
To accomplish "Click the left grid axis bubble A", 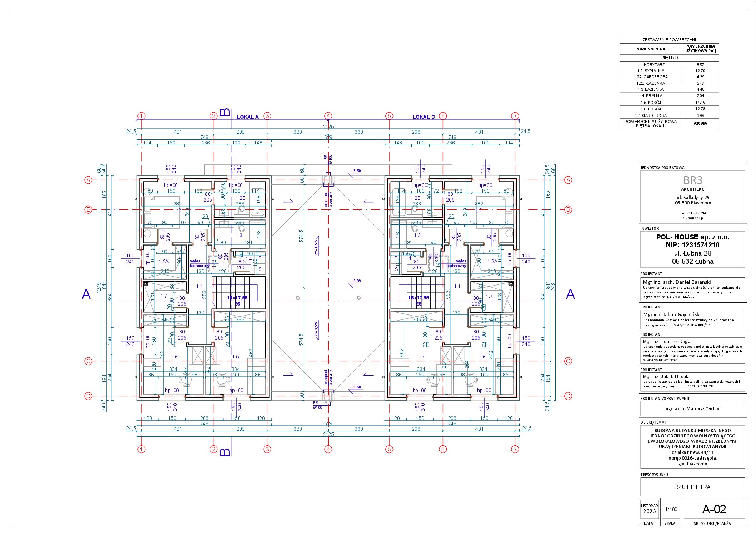I will [x=88, y=180].
